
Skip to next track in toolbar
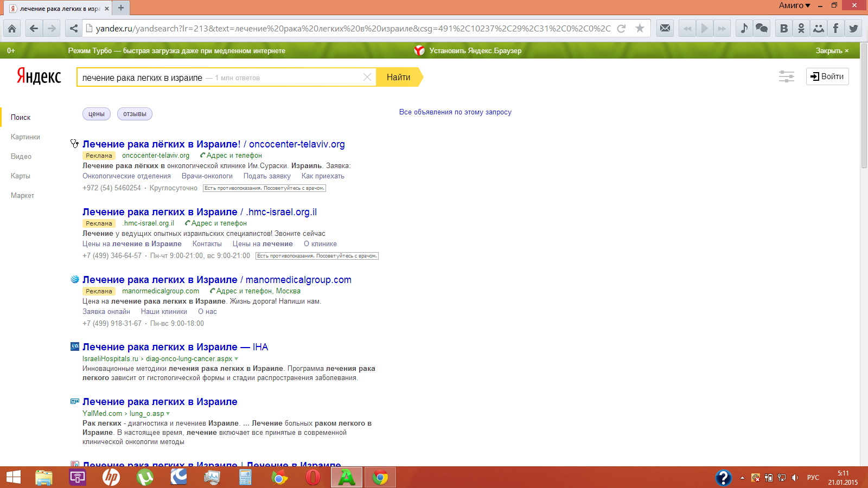[722, 28]
